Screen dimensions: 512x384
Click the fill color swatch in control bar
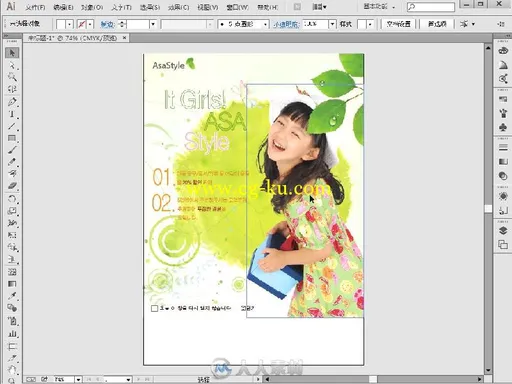61,24
